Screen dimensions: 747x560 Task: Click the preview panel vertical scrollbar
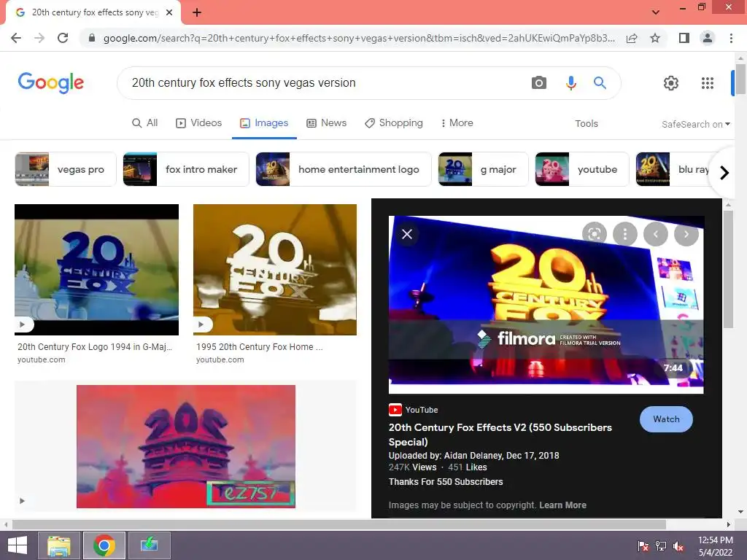coord(728,270)
